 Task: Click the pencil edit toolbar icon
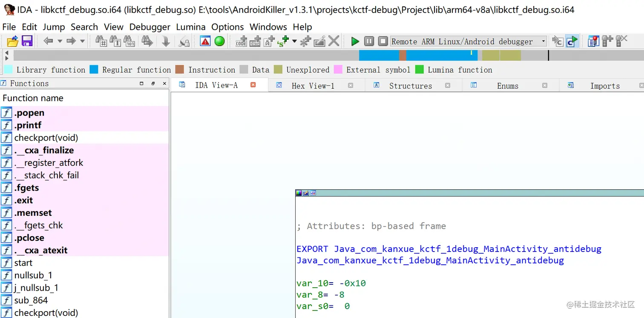[319, 41]
